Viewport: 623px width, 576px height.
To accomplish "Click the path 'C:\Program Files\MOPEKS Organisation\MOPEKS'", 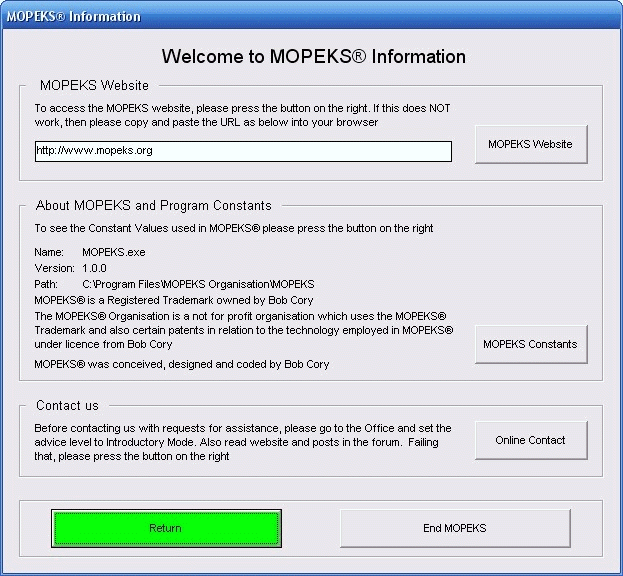I will click(x=198, y=284).
